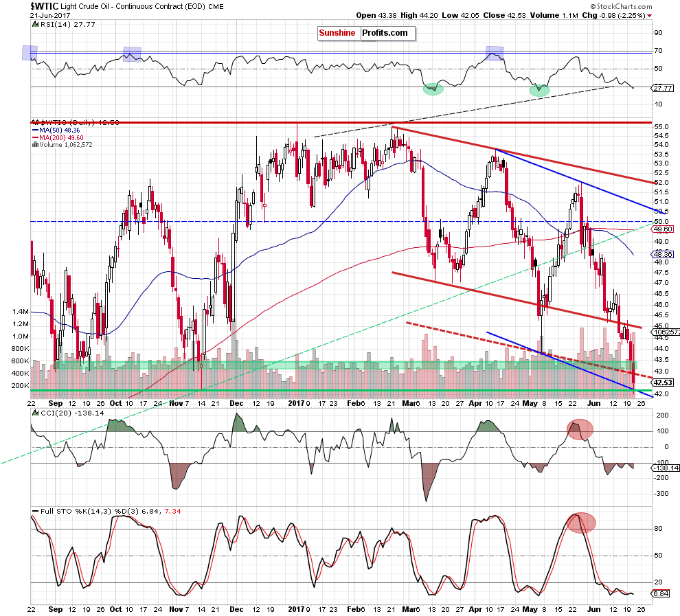680x616 pixels.
Task: Click the Volume 1.1M header value
Action: click(554, 15)
